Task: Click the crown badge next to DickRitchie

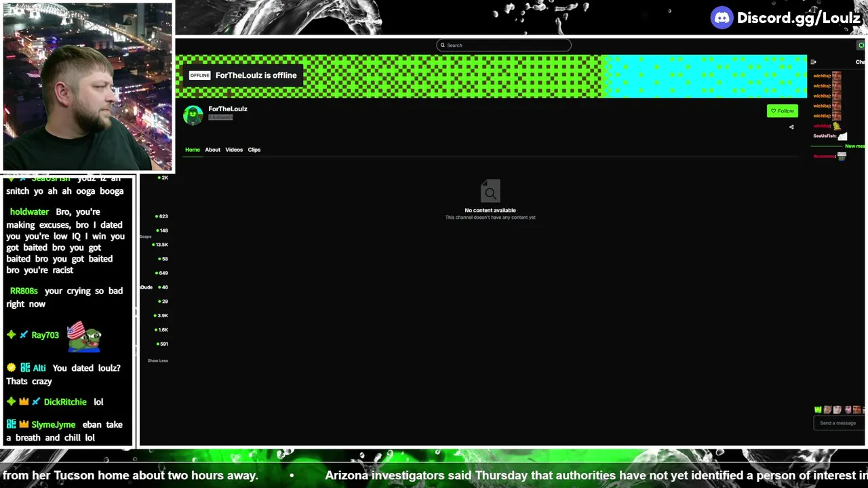Action: point(24,402)
